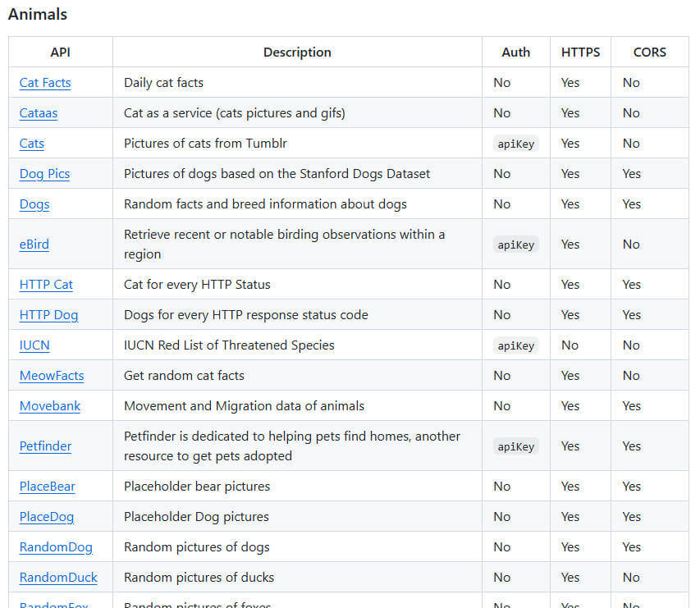Click HTTPS 'No' value in IUCN row
The height and width of the screenshot is (608, 700).
point(570,345)
